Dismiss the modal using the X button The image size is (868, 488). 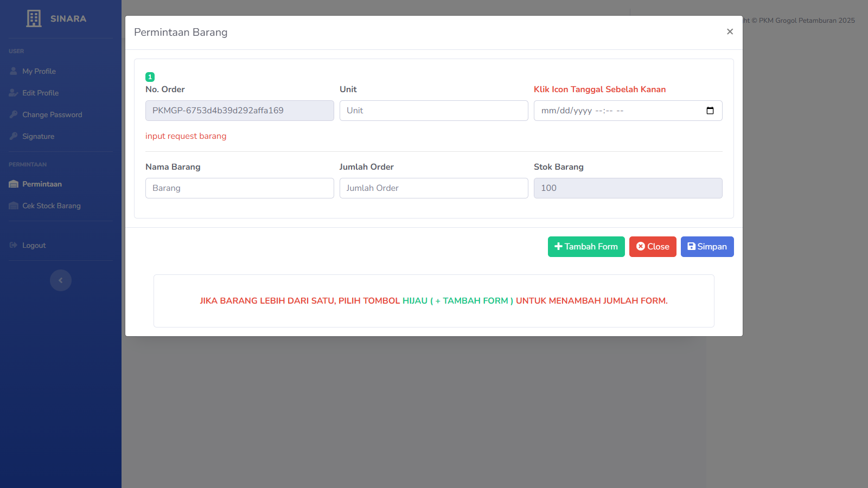click(730, 31)
